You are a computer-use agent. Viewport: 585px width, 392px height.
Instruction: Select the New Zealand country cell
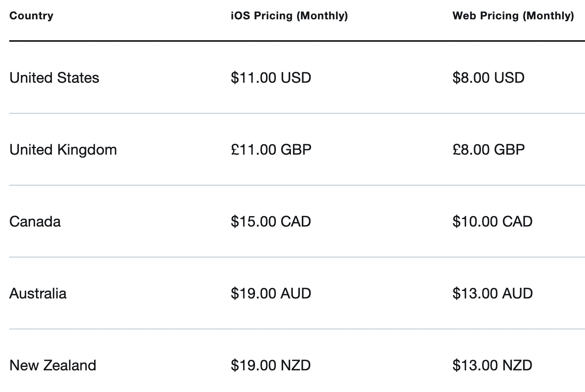53,365
